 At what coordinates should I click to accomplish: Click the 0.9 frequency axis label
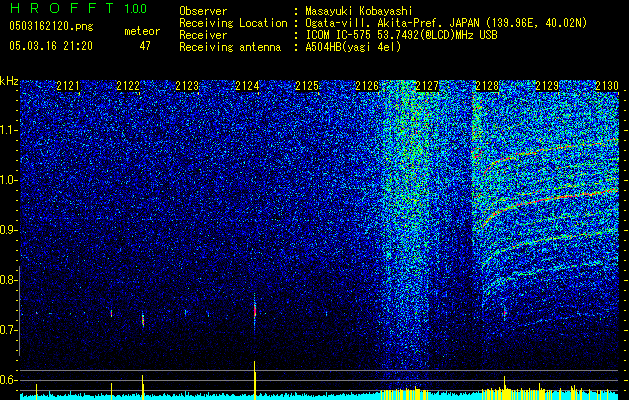(9, 230)
